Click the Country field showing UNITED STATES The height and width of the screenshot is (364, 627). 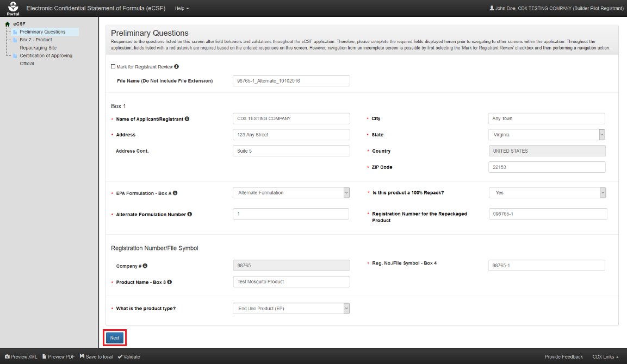[547, 151]
